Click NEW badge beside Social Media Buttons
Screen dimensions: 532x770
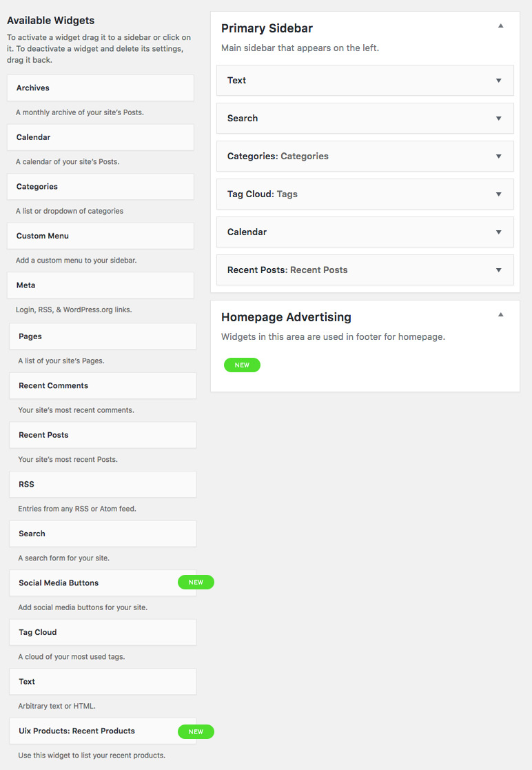pos(196,582)
